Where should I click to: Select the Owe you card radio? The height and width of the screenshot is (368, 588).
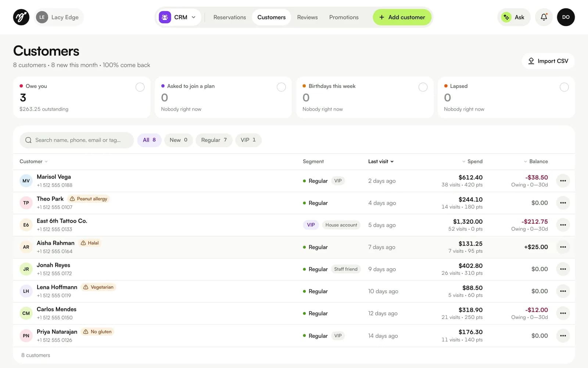coord(140,87)
